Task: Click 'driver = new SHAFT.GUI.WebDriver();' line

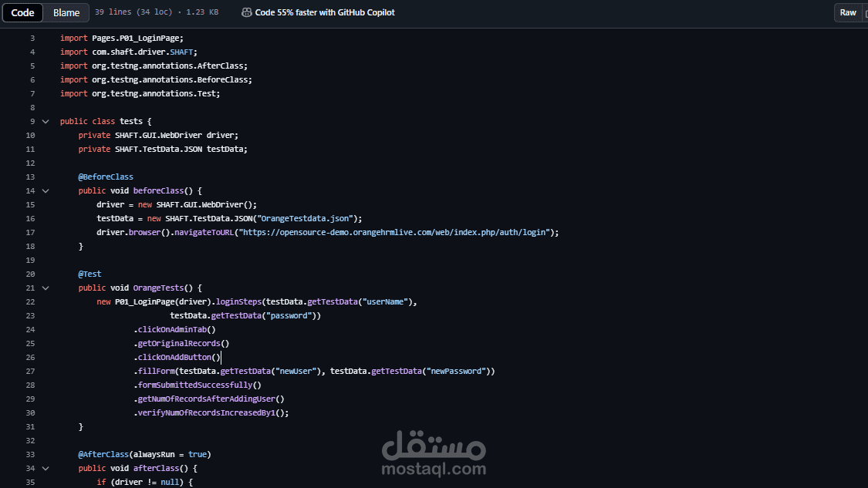Action: point(177,205)
